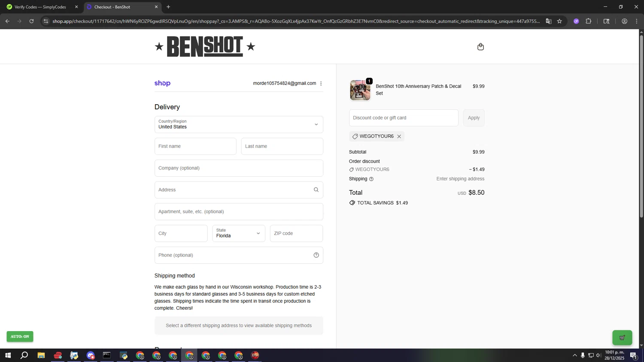View site information icon in address bar

pos(46,21)
